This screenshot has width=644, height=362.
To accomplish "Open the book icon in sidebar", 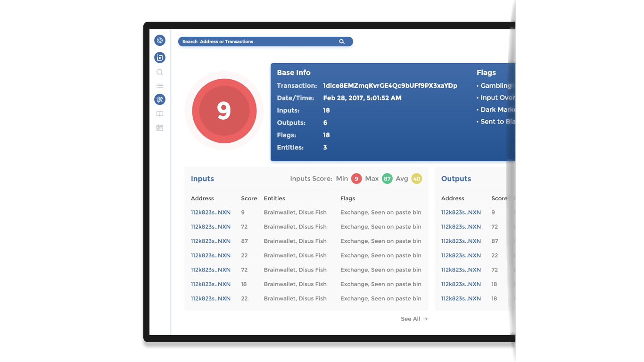I will [x=160, y=114].
